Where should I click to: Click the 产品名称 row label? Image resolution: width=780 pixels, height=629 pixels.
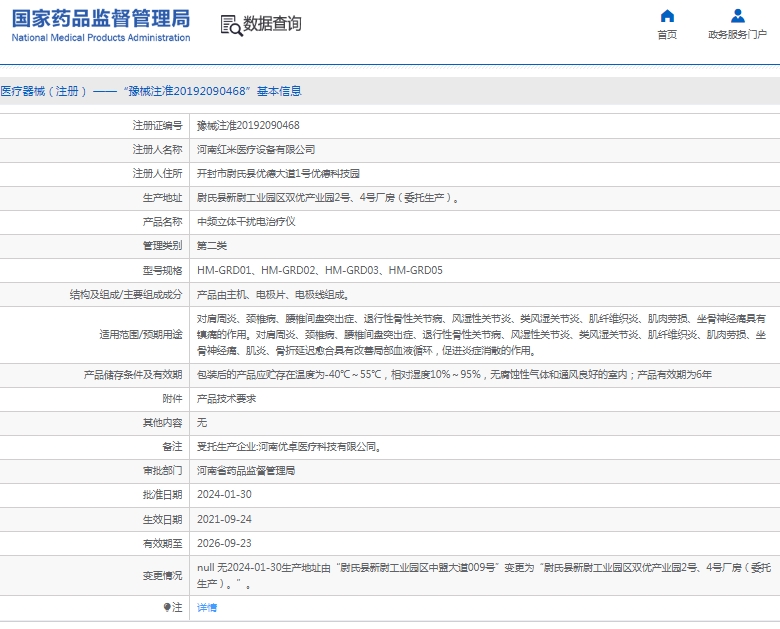163,221
